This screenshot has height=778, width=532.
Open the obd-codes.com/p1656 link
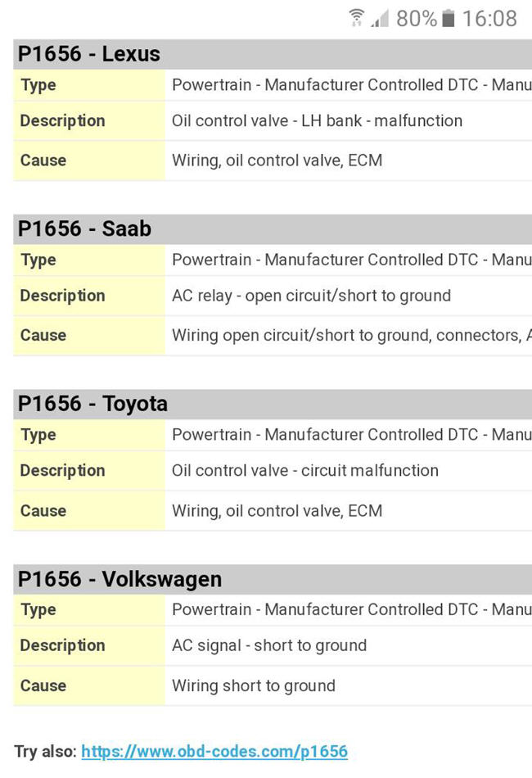point(214,751)
